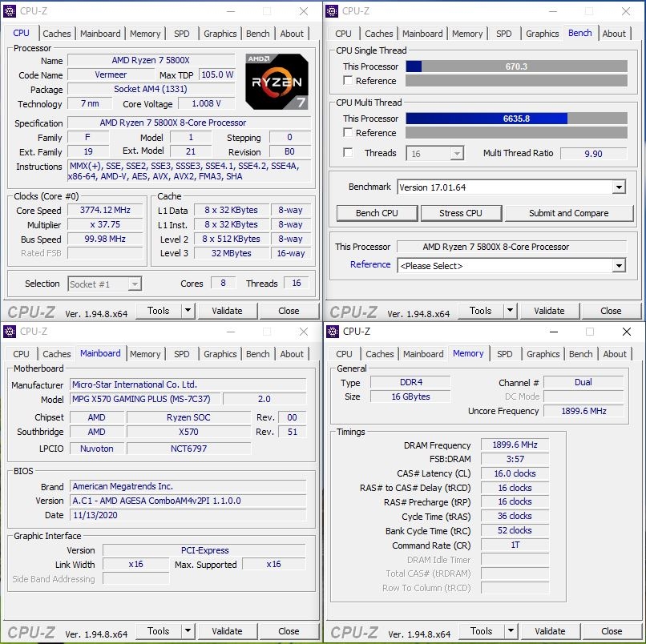
Task: Open the Benchmark version dropdown
Action: pos(511,187)
